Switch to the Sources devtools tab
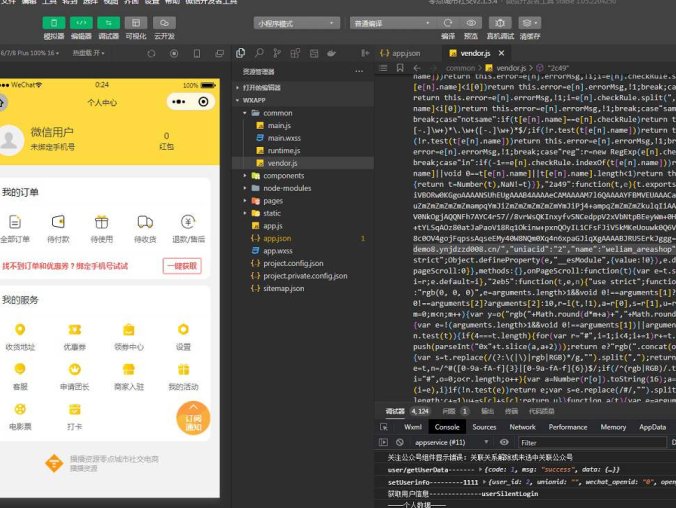 tap(484, 427)
